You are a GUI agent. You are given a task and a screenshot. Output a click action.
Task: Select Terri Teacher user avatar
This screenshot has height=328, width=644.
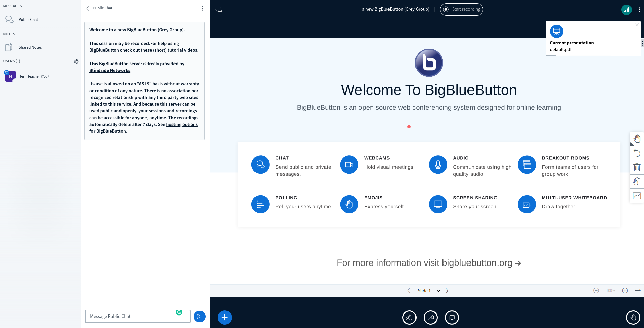click(10, 76)
